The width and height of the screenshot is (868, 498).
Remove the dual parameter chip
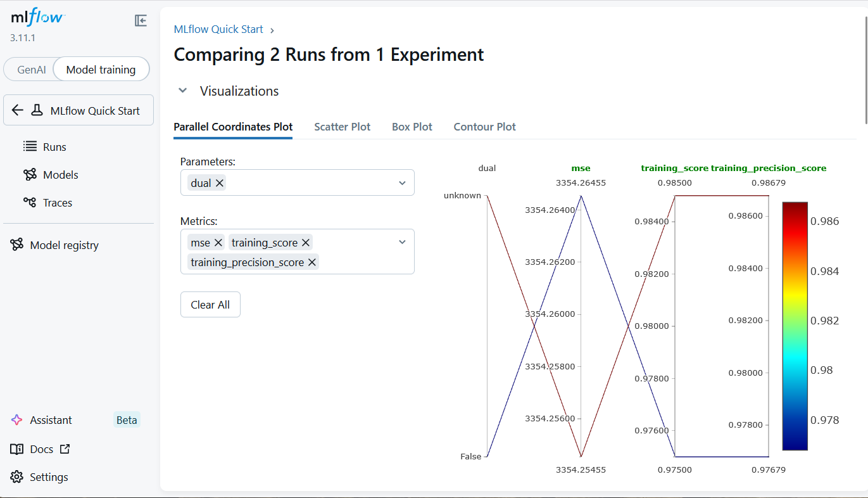pos(220,183)
